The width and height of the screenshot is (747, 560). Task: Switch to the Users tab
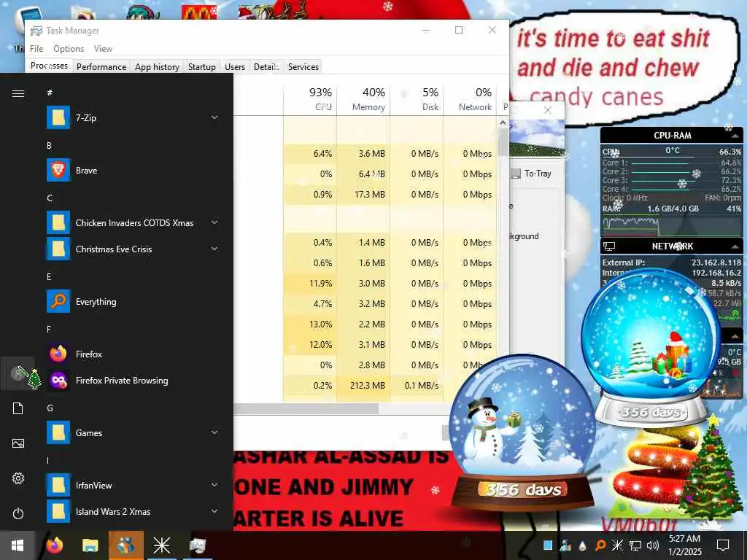point(235,66)
